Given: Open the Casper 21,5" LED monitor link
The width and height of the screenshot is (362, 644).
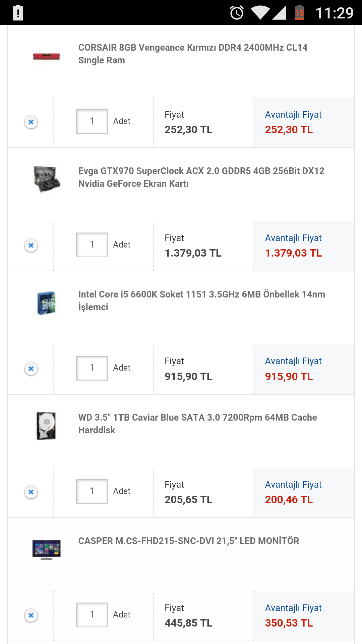Looking at the screenshot, I should point(189,541).
